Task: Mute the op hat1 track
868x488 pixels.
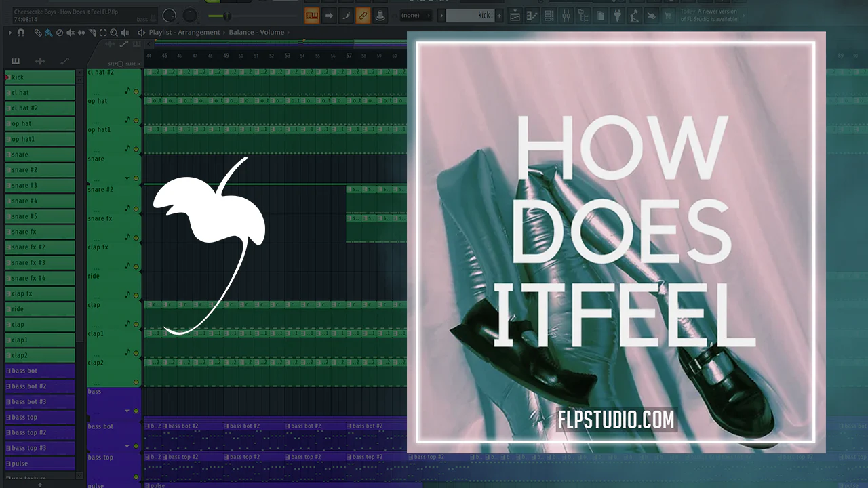Action: click(x=136, y=150)
